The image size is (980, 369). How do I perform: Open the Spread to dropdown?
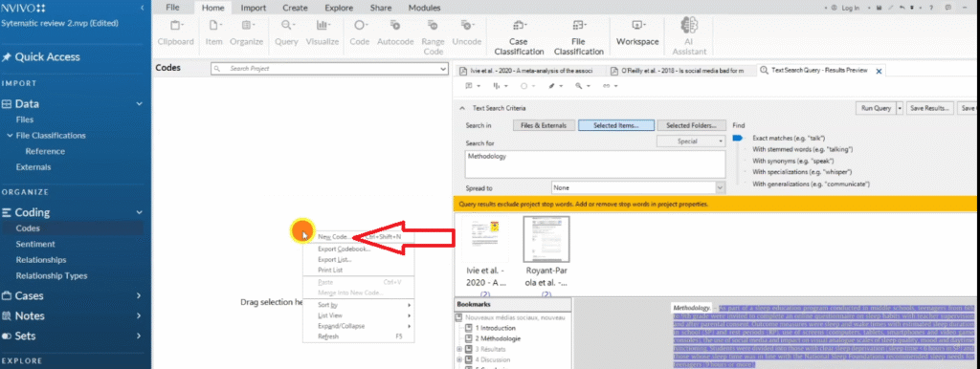(x=720, y=187)
